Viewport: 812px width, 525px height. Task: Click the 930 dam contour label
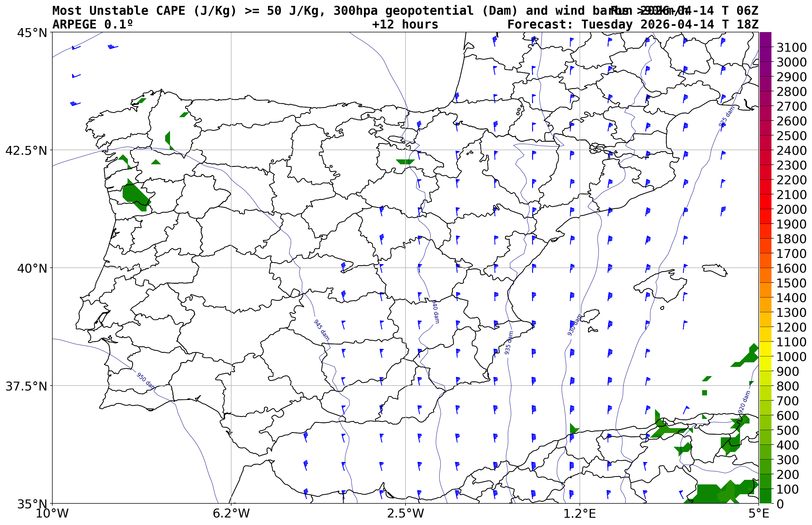click(x=575, y=325)
